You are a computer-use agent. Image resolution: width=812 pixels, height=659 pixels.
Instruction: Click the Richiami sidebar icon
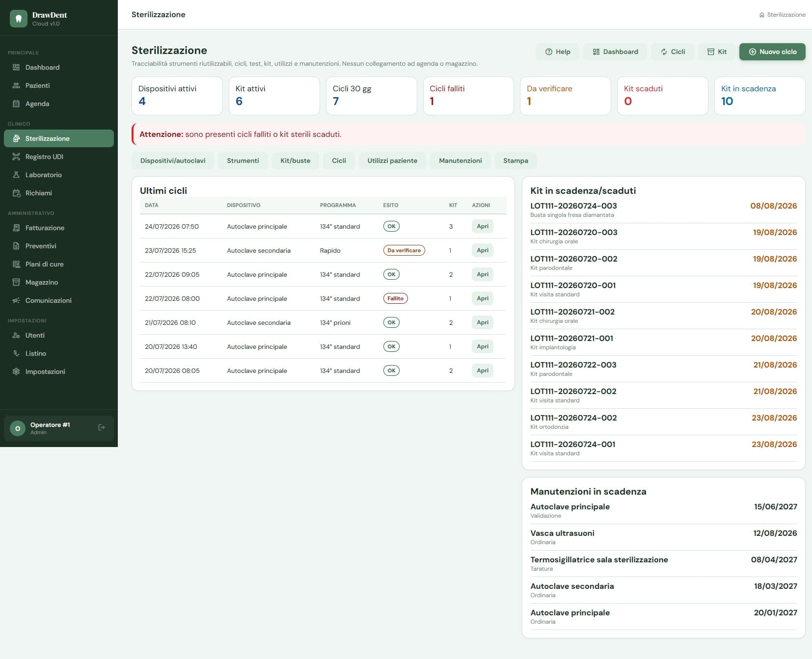(16, 193)
